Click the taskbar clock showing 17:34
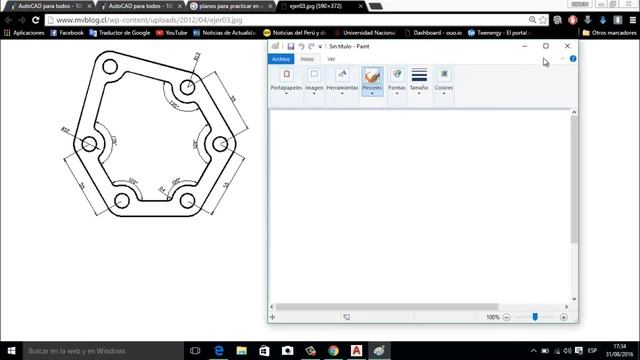 (620, 351)
